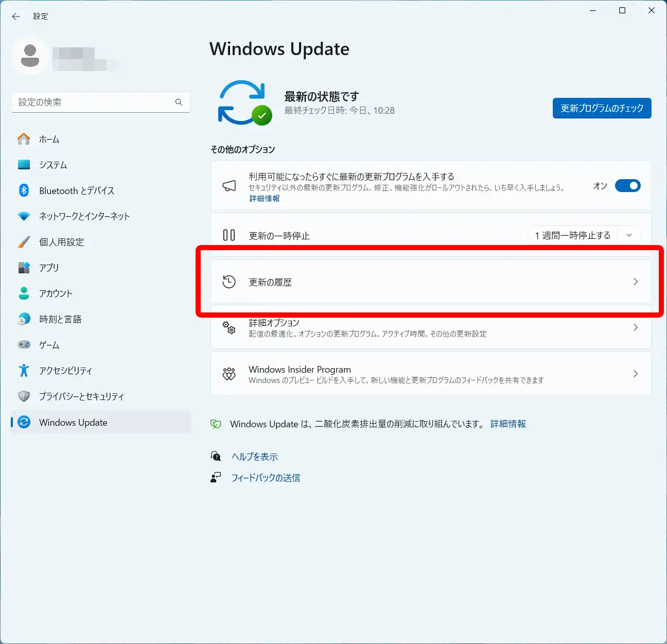Click 1 週間一時停止する button

573,235
